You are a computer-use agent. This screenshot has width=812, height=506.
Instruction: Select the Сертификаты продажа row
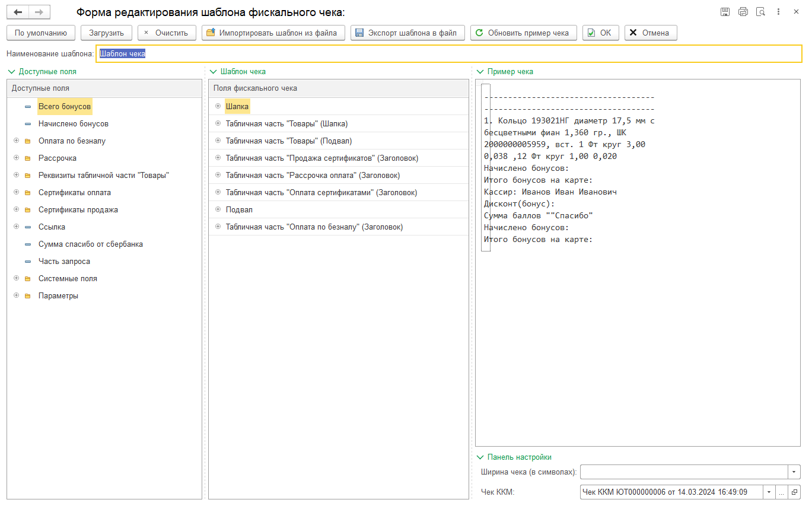pos(104,210)
